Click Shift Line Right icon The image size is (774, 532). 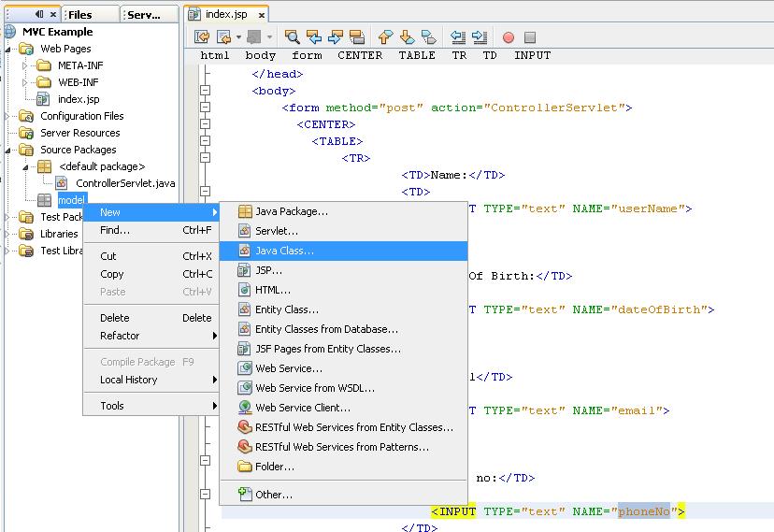pyautogui.click(x=480, y=37)
